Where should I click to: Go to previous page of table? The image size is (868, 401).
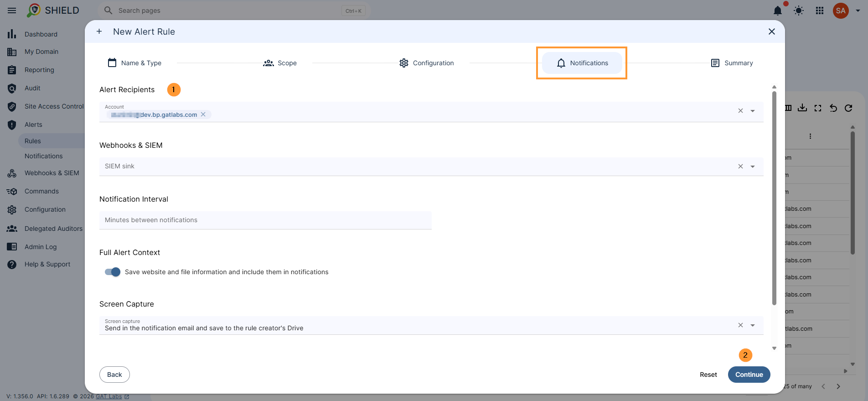pos(823,386)
